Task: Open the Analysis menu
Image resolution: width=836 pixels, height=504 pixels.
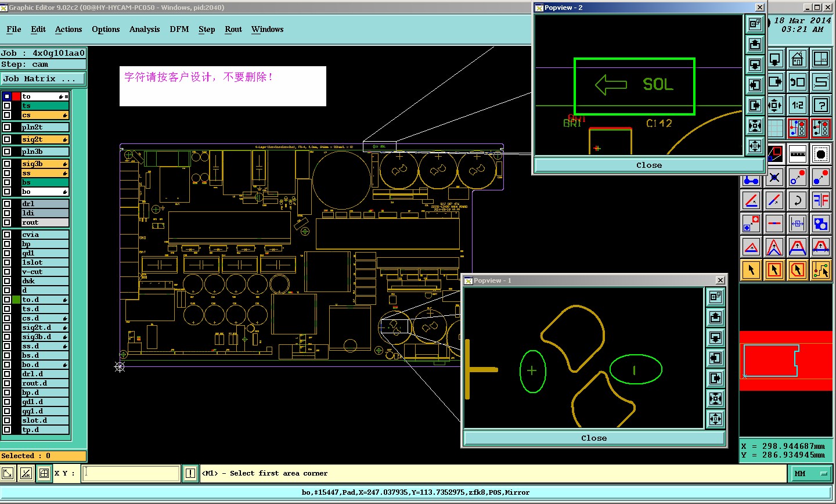Action: tap(145, 29)
